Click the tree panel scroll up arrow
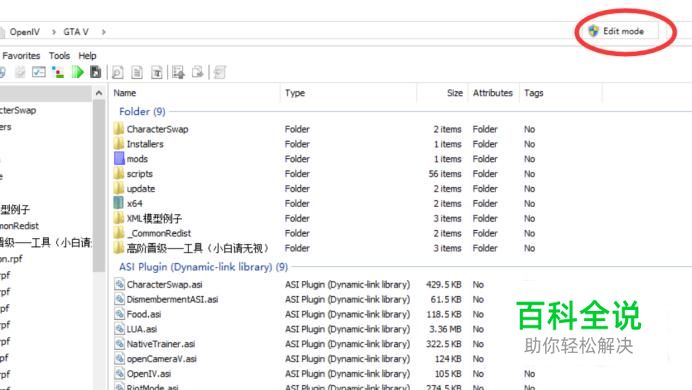Image resolution: width=692 pixels, height=390 pixels. click(99, 93)
